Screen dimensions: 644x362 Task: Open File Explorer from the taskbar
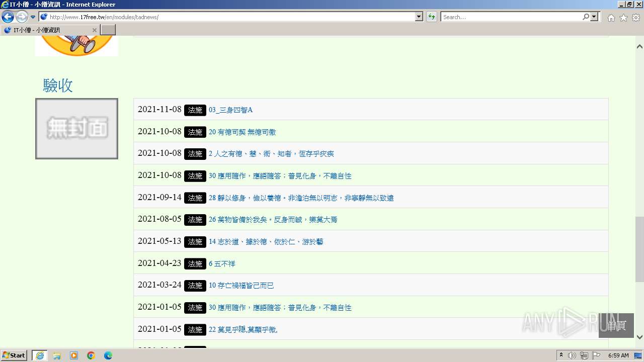click(57, 355)
